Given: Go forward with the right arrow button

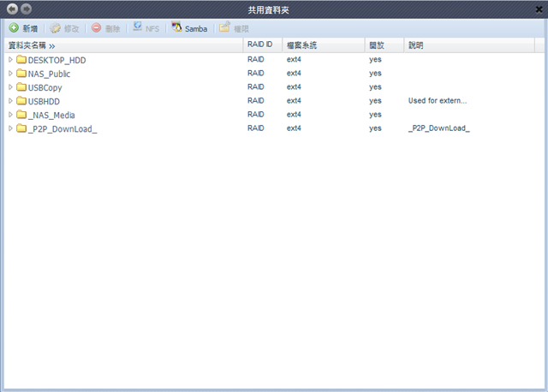Looking at the screenshot, I should tap(26, 9).
